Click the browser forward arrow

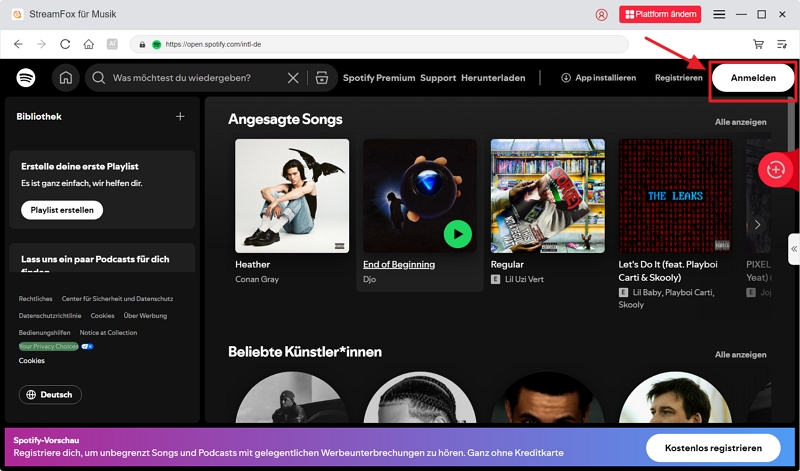point(41,44)
